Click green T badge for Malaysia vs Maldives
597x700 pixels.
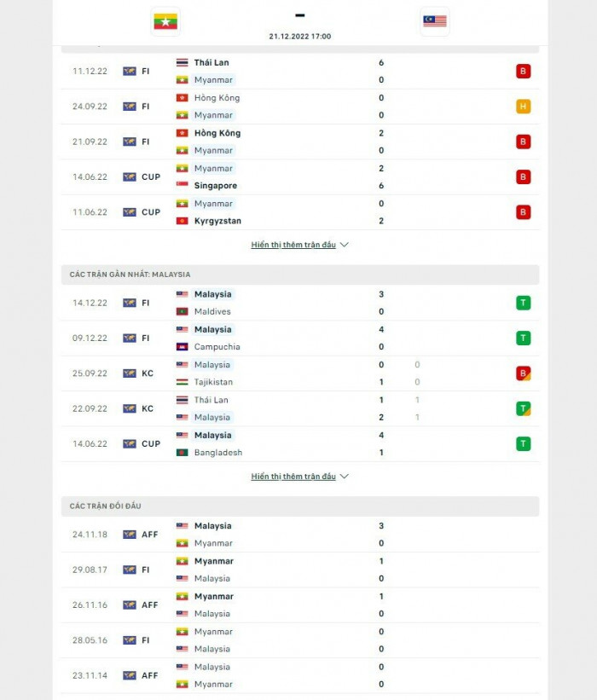tap(523, 303)
